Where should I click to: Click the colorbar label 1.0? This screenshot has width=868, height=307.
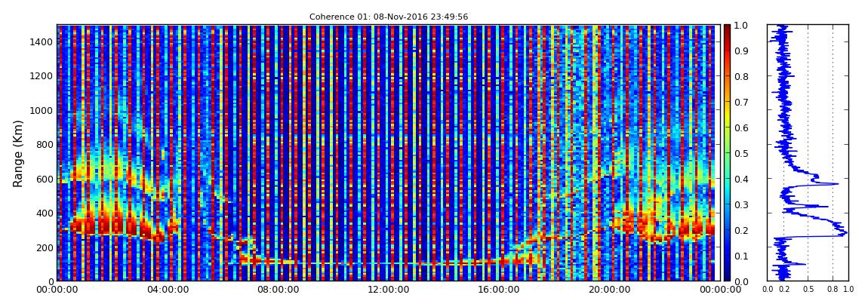(x=740, y=26)
